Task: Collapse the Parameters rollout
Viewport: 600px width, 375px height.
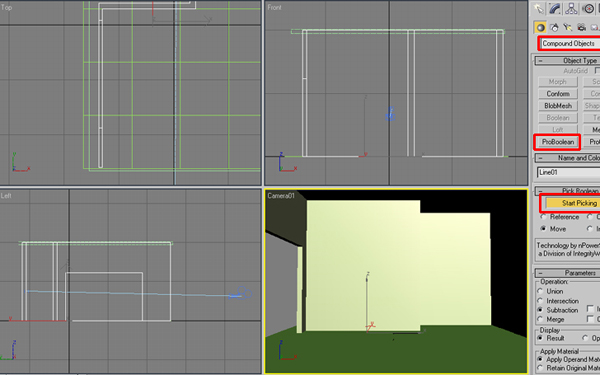Action: click(x=567, y=273)
